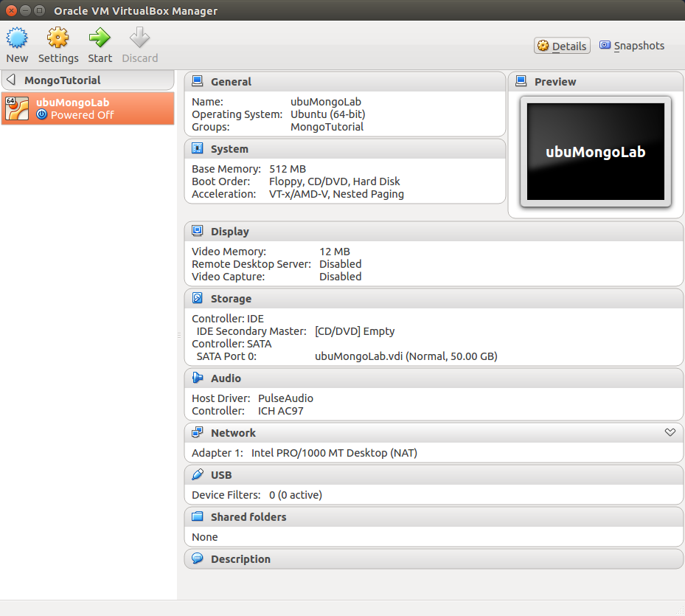Click the Audio section speaker icon
The height and width of the screenshot is (616, 685).
[198, 378]
